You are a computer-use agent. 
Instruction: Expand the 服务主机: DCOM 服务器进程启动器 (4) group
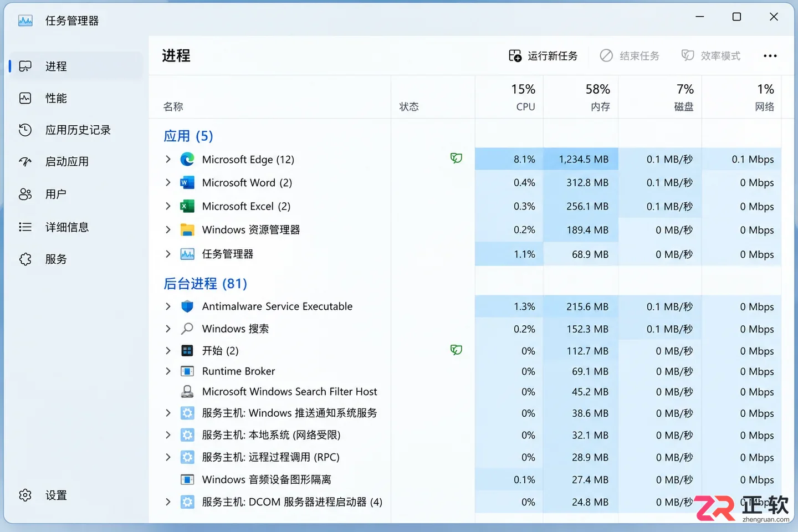coord(168,502)
